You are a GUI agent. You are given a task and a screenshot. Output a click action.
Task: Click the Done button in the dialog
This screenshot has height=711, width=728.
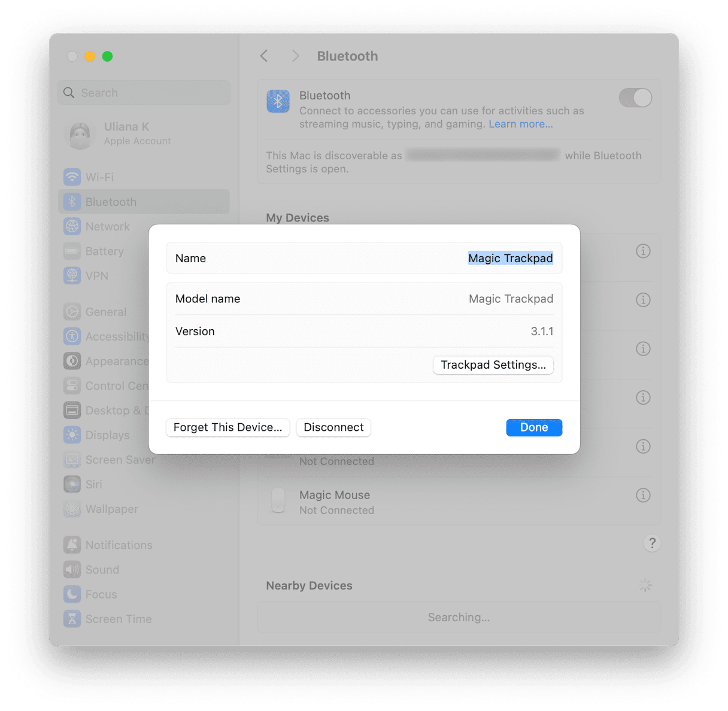point(534,427)
